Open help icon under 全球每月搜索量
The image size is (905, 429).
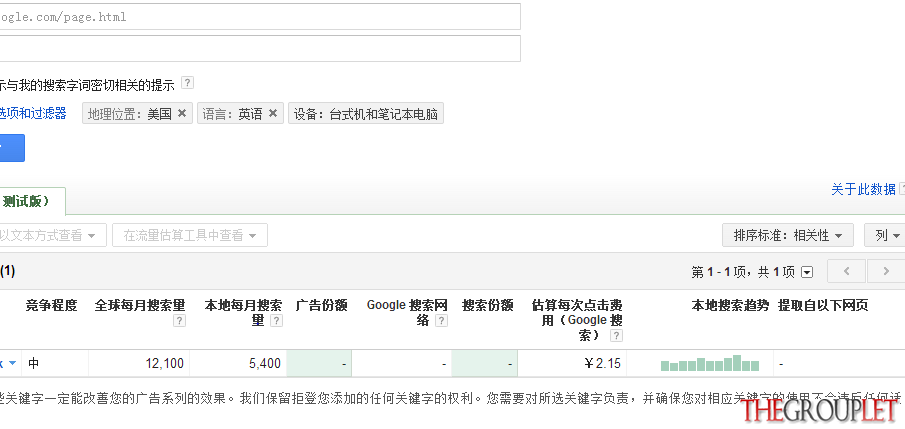[x=179, y=320]
